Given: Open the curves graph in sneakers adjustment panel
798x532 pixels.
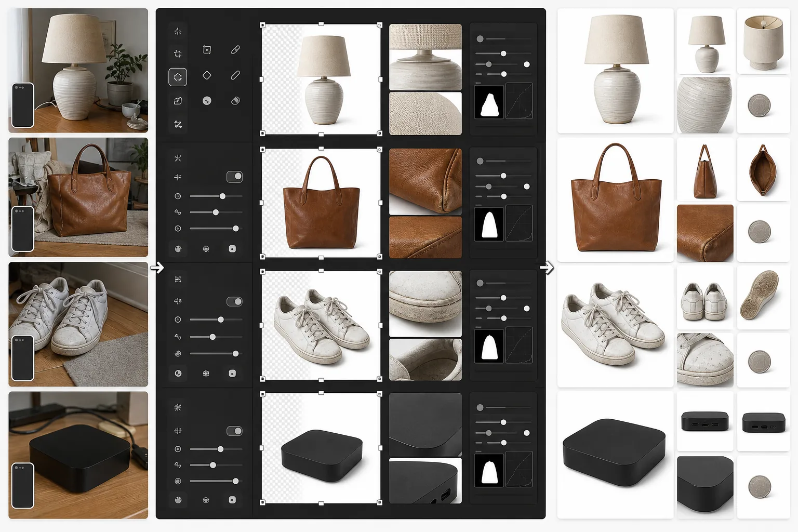Looking at the screenshot, I should pyautogui.click(x=519, y=345).
